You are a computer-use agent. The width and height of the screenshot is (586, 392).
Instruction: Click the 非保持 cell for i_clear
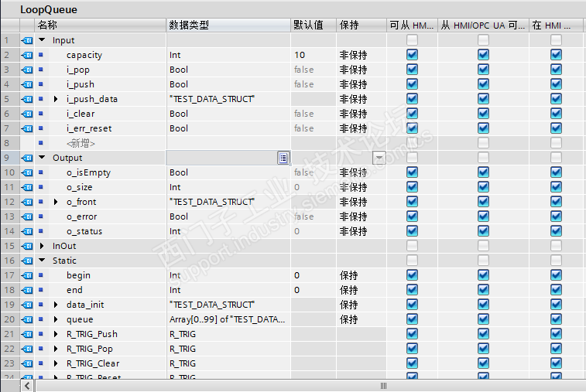(x=362, y=114)
